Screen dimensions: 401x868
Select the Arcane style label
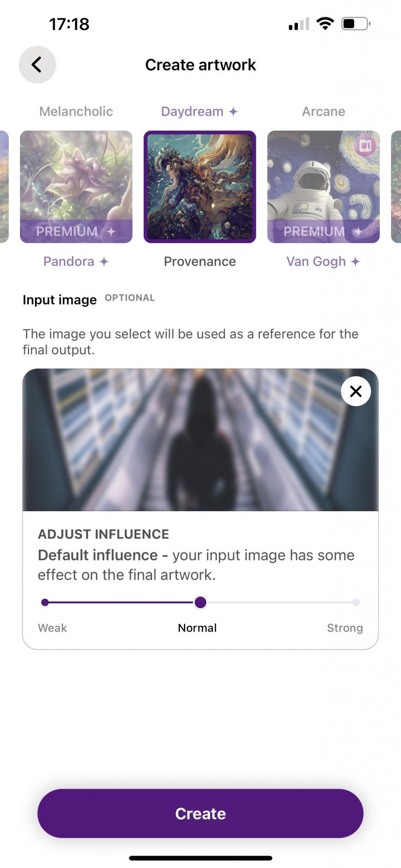[x=324, y=112]
